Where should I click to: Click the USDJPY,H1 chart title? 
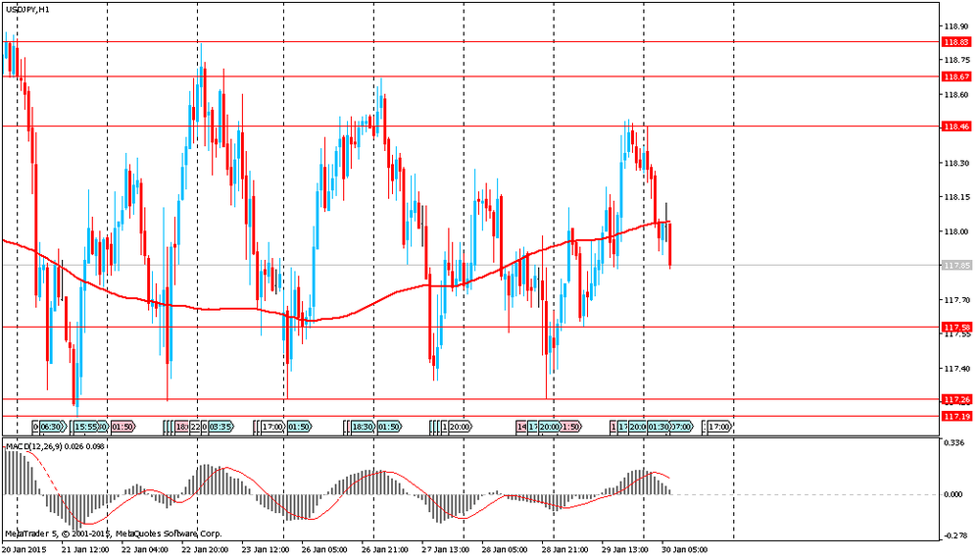click(x=29, y=9)
